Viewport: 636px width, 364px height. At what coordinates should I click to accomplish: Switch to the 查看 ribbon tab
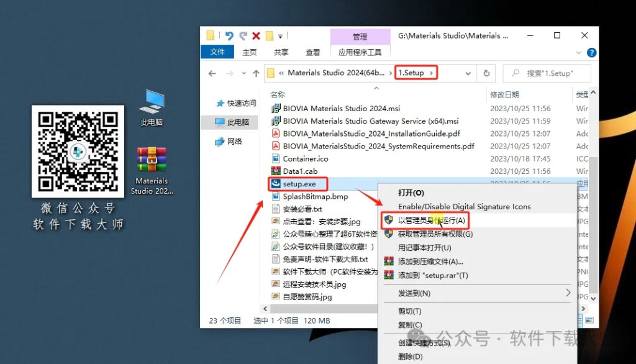pyautogui.click(x=312, y=52)
